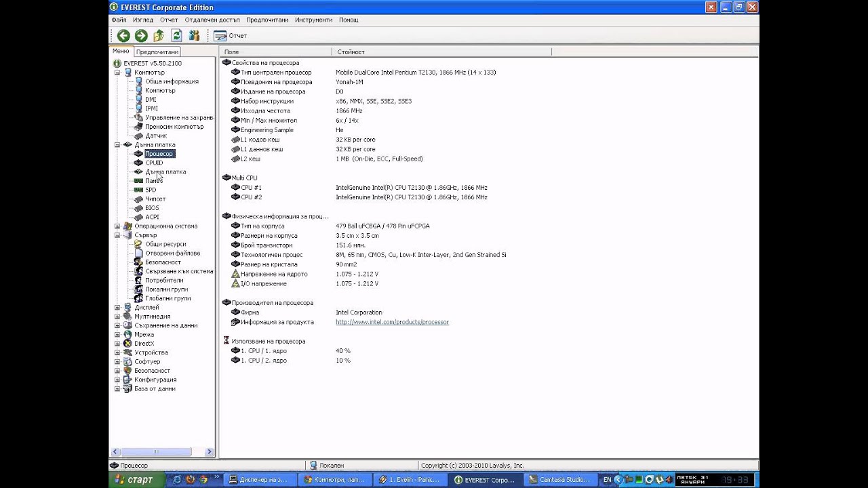Click the EN language indicator in taskbar

coord(607,480)
